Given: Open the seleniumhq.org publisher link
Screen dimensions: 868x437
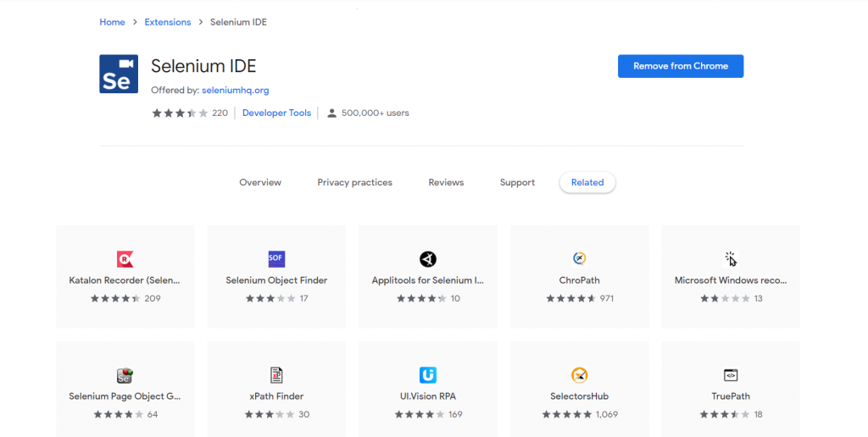Looking at the screenshot, I should (x=236, y=90).
